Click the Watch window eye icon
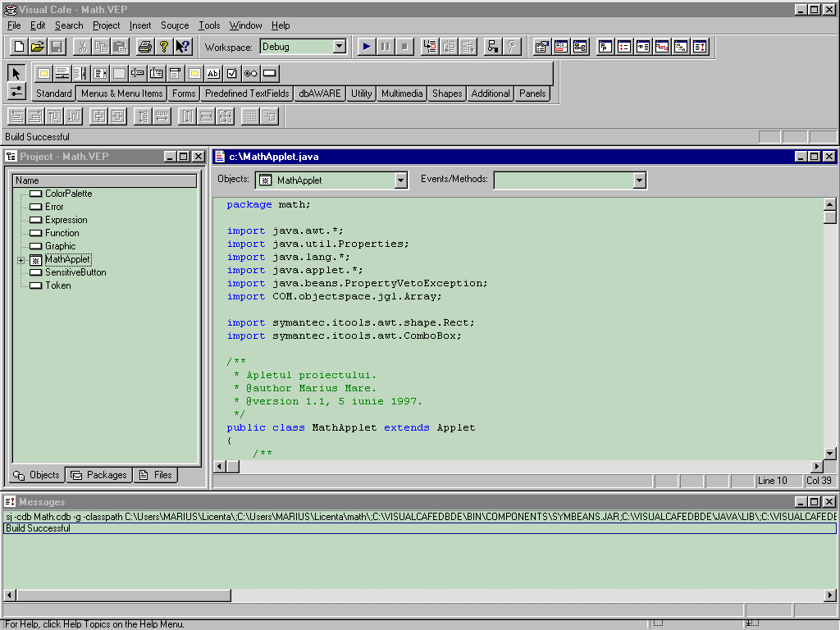 tap(643, 47)
